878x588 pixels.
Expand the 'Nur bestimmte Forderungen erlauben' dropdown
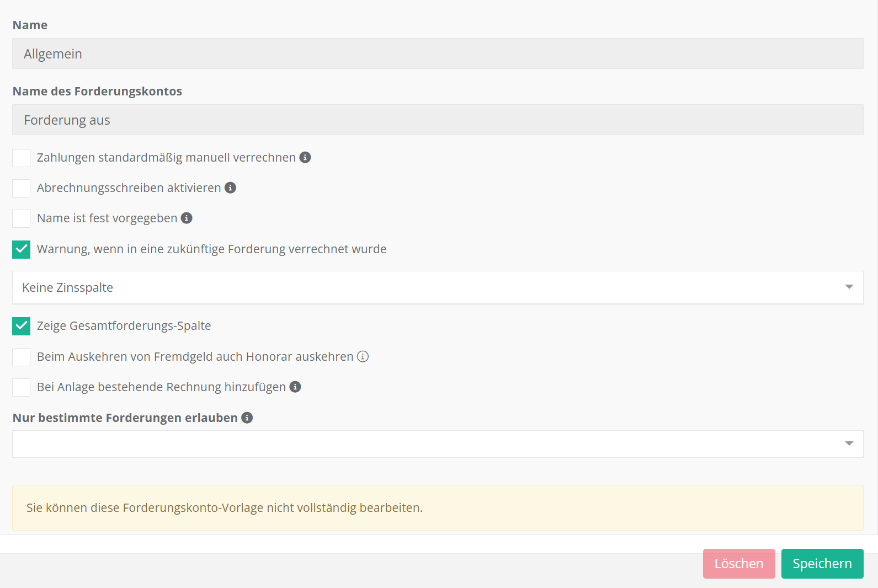point(430,444)
